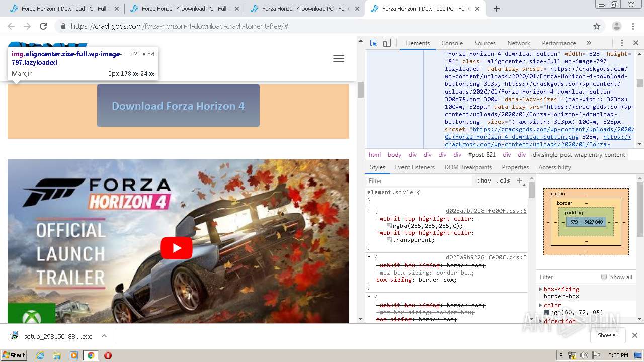The width and height of the screenshot is (644, 362).
Task: Open the media player taskbar icon
Action: pos(74,355)
